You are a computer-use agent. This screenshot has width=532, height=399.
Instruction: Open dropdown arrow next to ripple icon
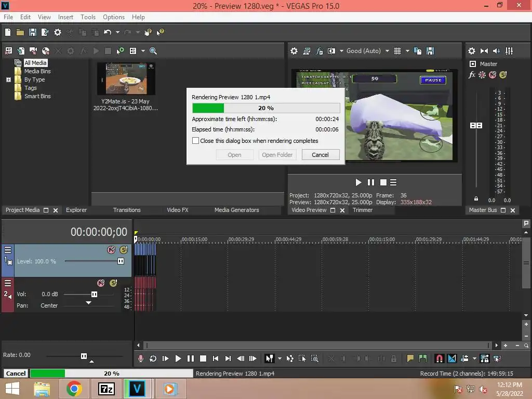click(474, 358)
